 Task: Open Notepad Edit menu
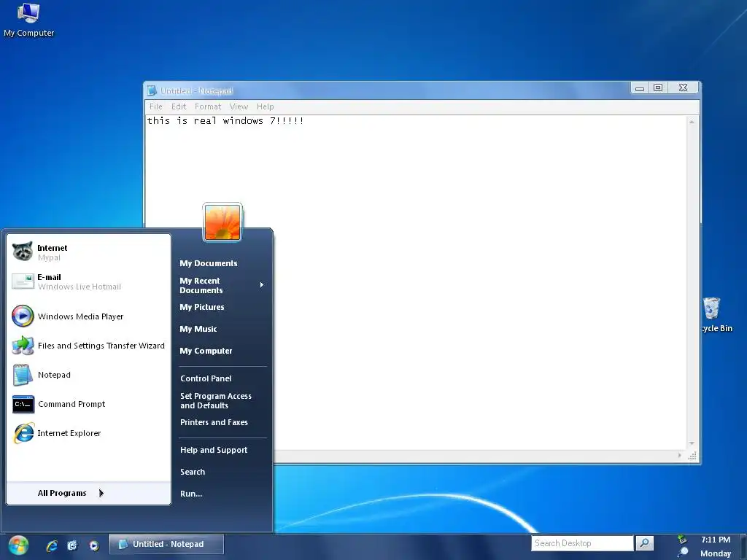pyautogui.click(x=179, y=106)
